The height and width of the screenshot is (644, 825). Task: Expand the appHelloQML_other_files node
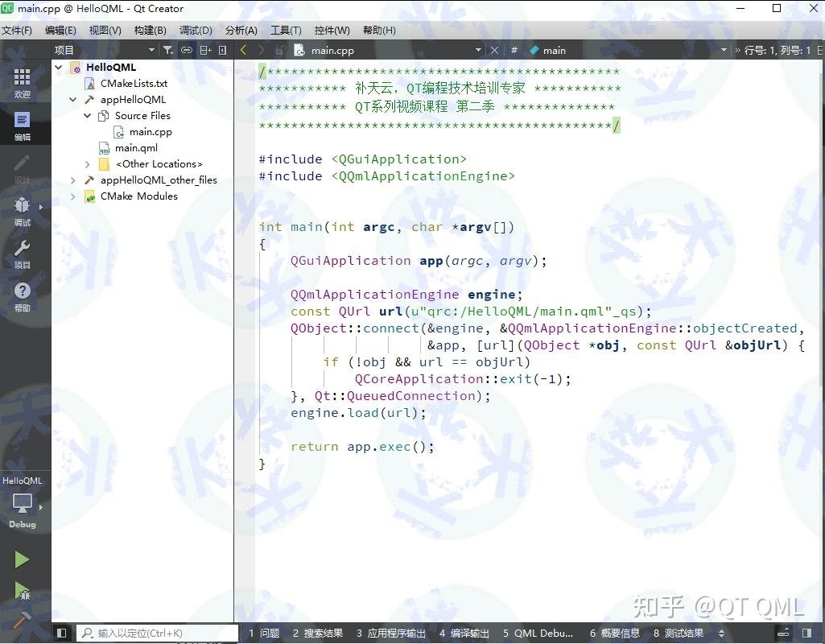[x=73, y=180]
